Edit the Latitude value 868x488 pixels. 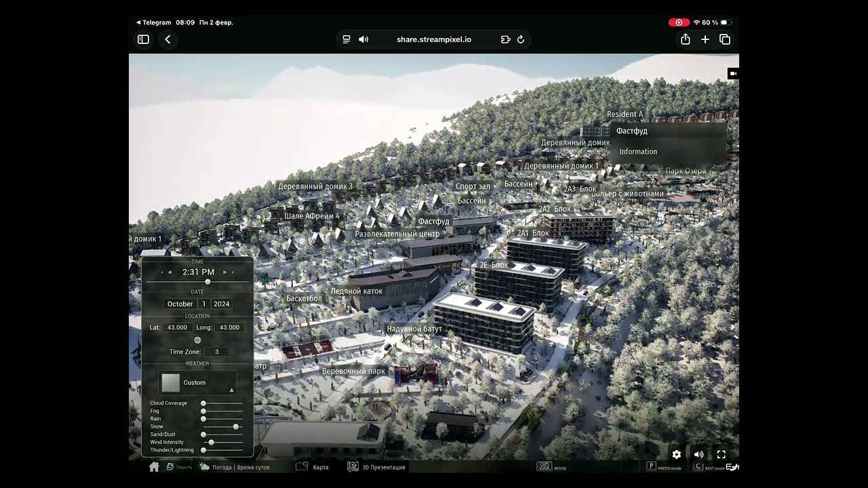point(178,327)
